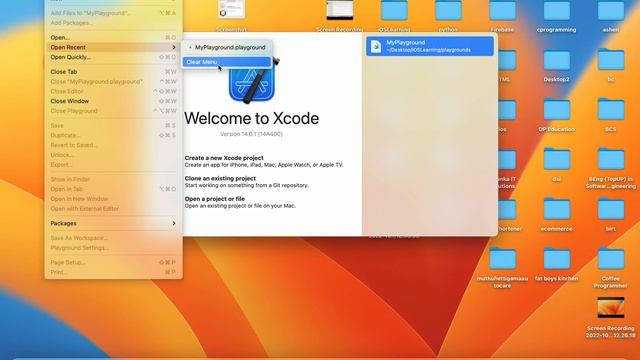
Task: Click Clear Menu in the Open Recent submenu
Action: click(x=226, y=62)
